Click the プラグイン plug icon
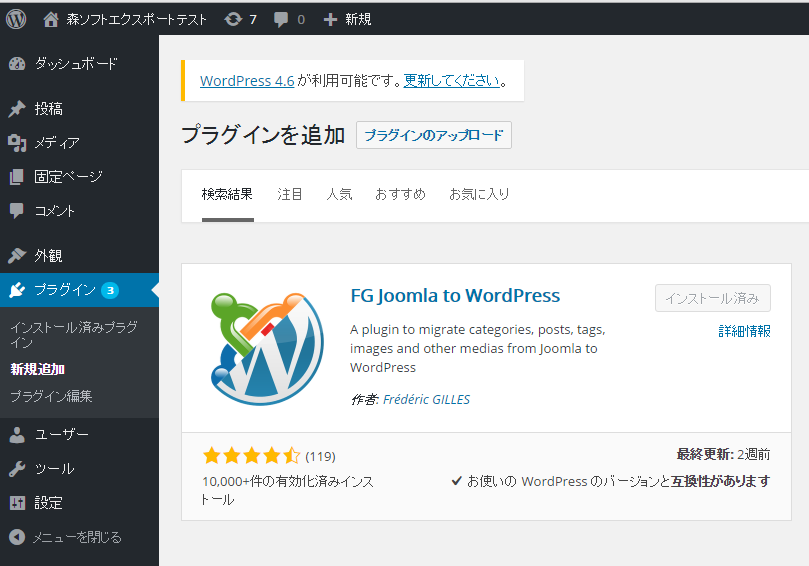The height and width of the screenshot is (566, 809). 17,290
